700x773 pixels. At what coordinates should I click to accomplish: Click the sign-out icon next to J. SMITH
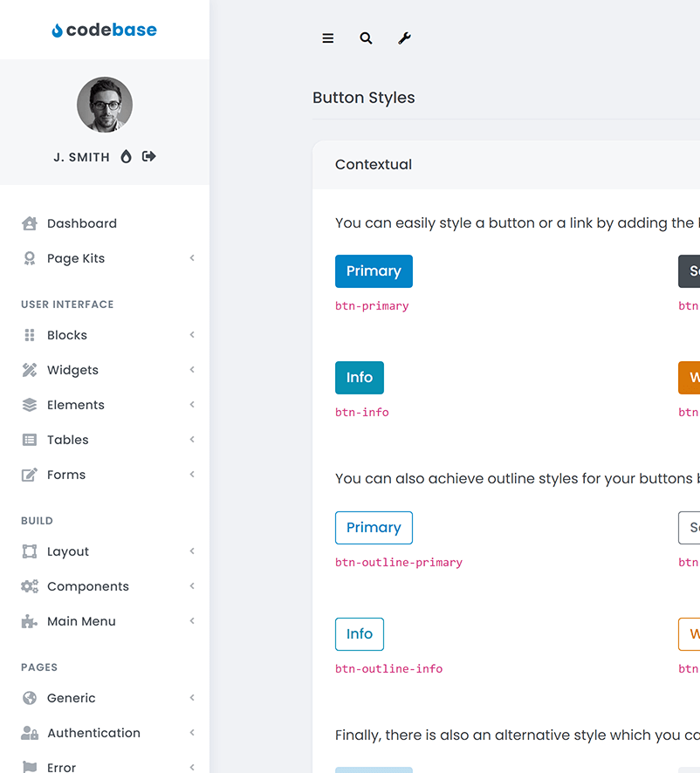coord(148,156)
